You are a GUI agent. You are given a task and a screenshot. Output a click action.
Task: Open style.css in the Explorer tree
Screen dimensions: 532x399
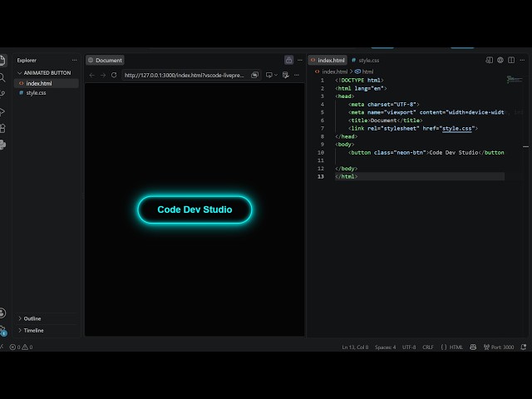point(47,92)
